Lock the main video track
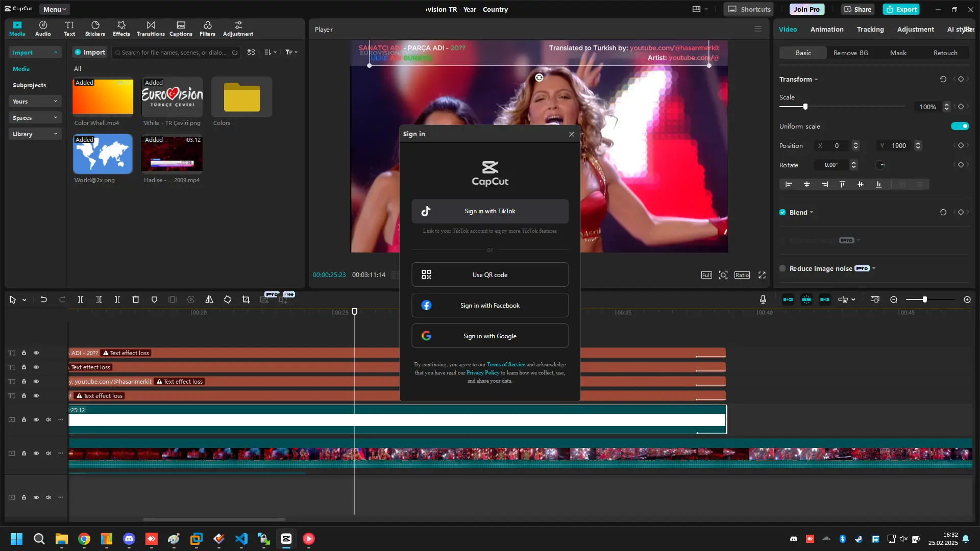 pos(24,454)
